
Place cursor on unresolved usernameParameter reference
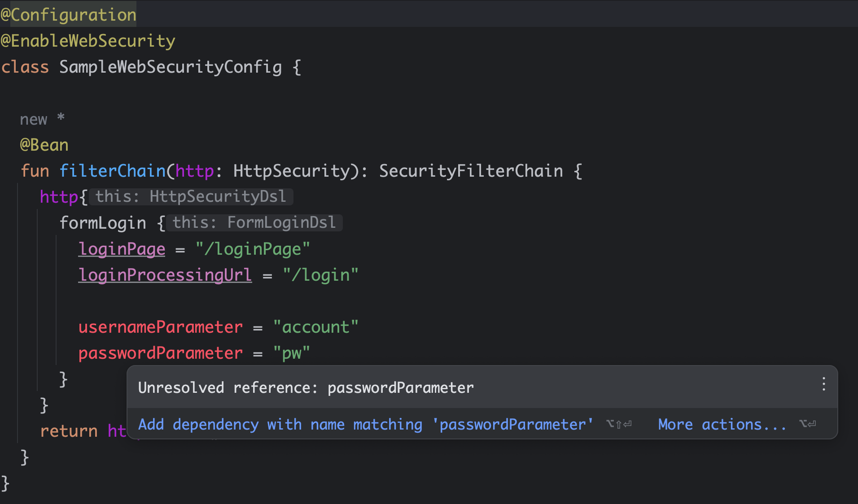click(x=160, y=327)
